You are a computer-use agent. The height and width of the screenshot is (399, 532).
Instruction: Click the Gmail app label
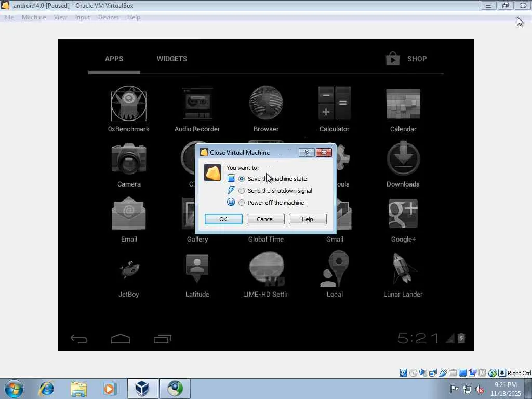click(335, 239)
